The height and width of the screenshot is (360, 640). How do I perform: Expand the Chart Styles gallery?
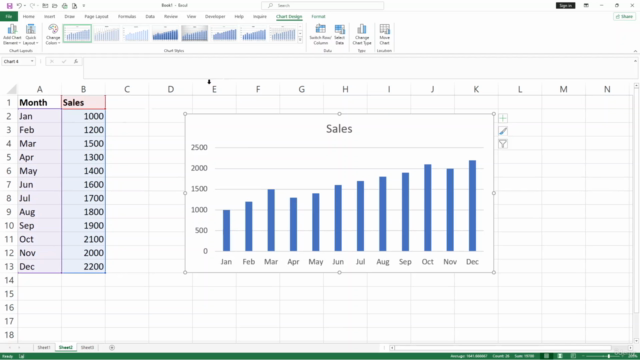300,40
